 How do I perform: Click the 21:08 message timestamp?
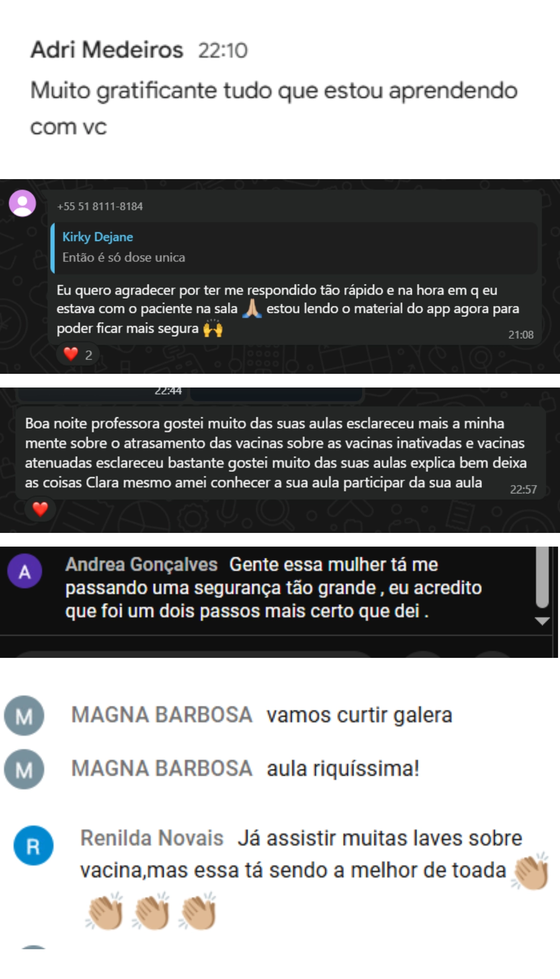(521, 335)
